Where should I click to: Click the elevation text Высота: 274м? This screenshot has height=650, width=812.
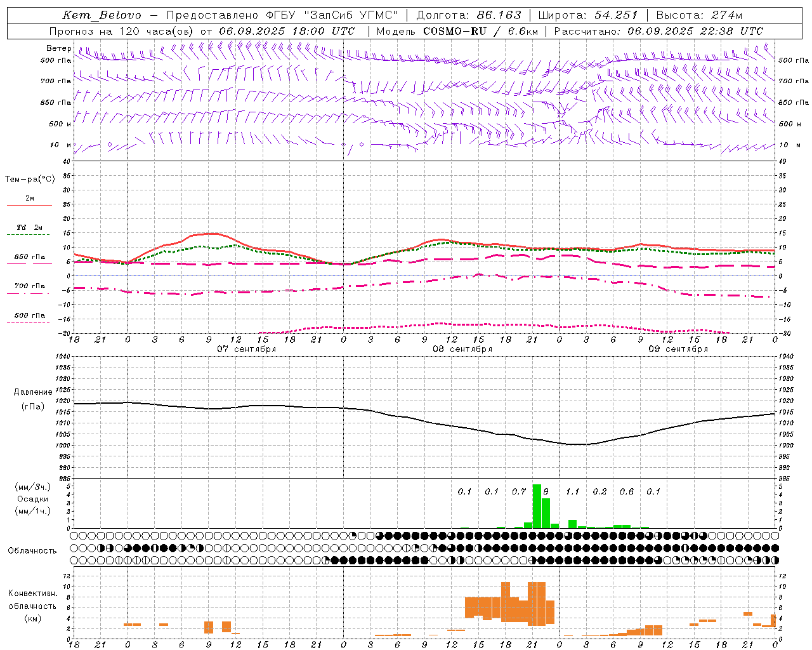tap(699, 15)
